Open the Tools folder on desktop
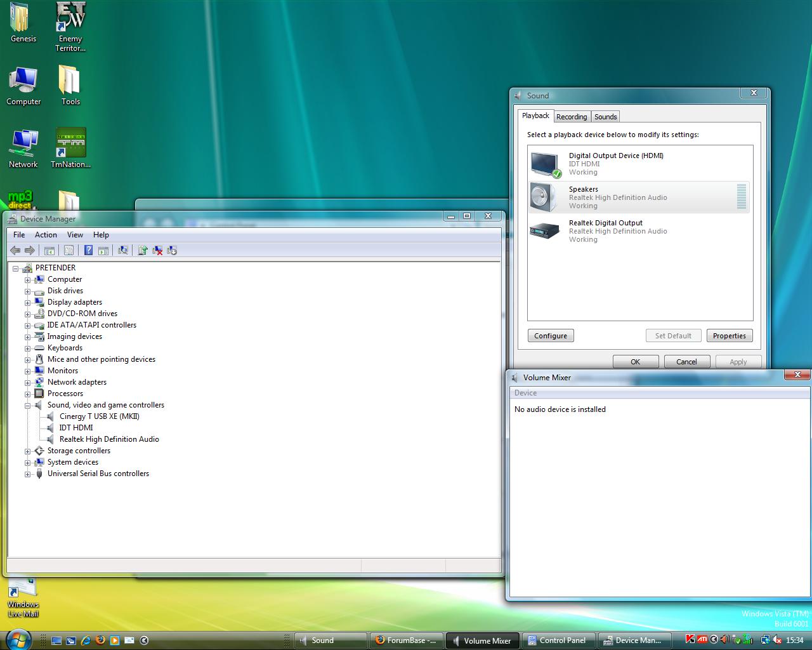The height and width of the screenshot is (650, 812). tap(70, 86)
